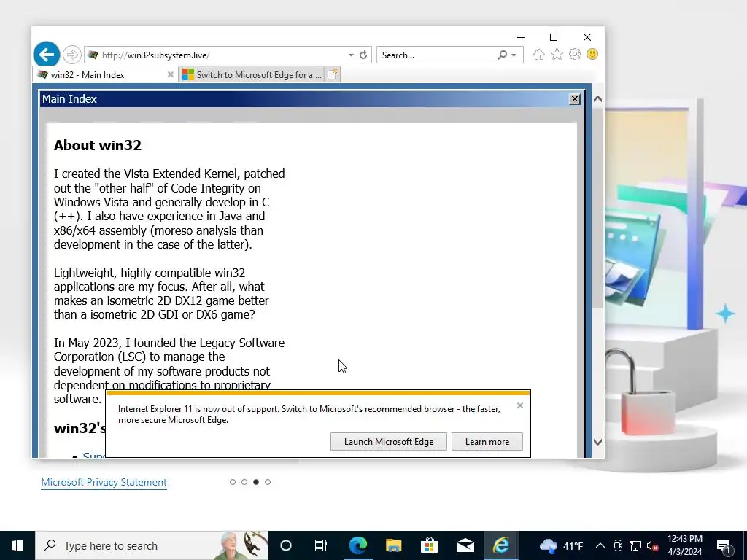Select the second carousel page dot
The width and height of the screenshot is (747, 560).
tap(244, 482)
